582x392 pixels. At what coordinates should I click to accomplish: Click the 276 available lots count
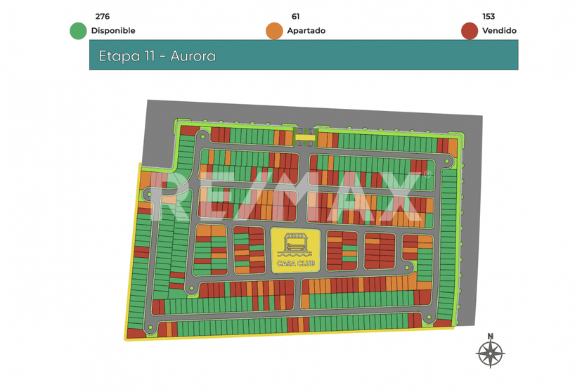(103, 16)
